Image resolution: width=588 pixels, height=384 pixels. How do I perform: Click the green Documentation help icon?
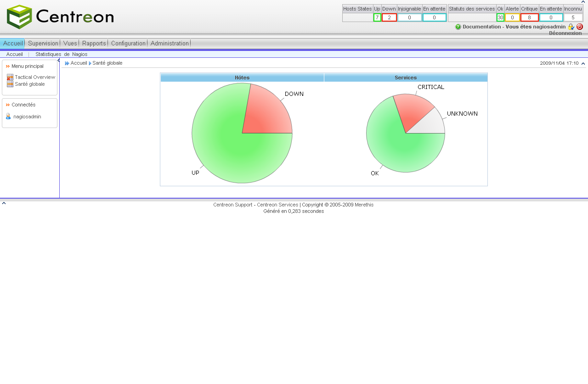[458, 27]
